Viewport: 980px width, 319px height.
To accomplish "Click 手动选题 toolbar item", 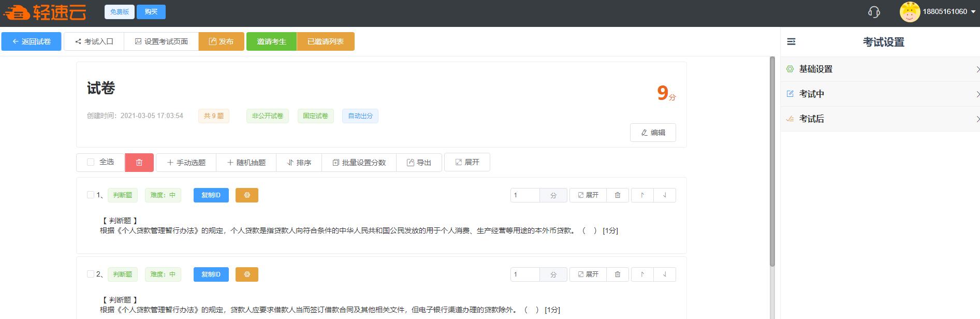I will (186, 163).
